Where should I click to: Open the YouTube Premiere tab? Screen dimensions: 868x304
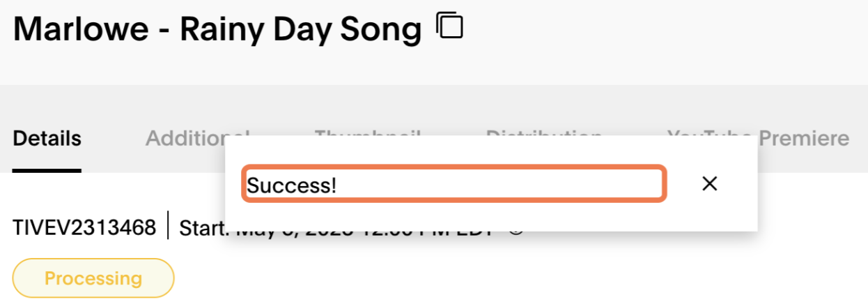[x=758, y=139]
